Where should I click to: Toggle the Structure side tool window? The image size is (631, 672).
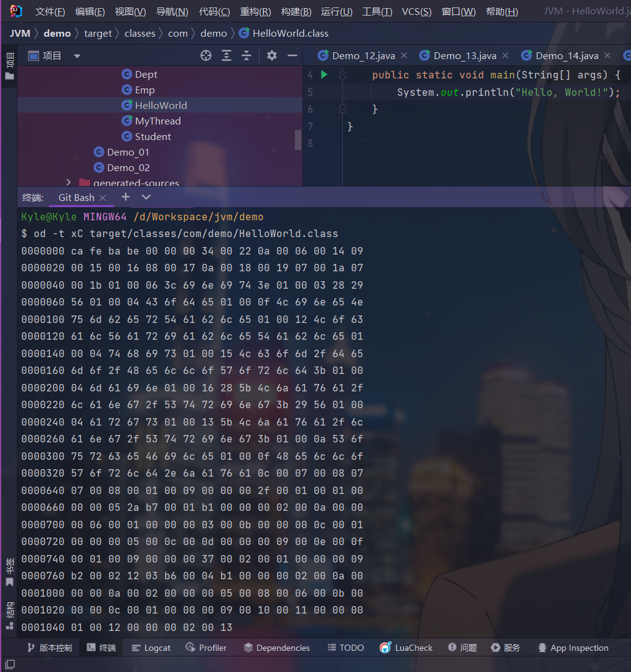click(9, 615)
